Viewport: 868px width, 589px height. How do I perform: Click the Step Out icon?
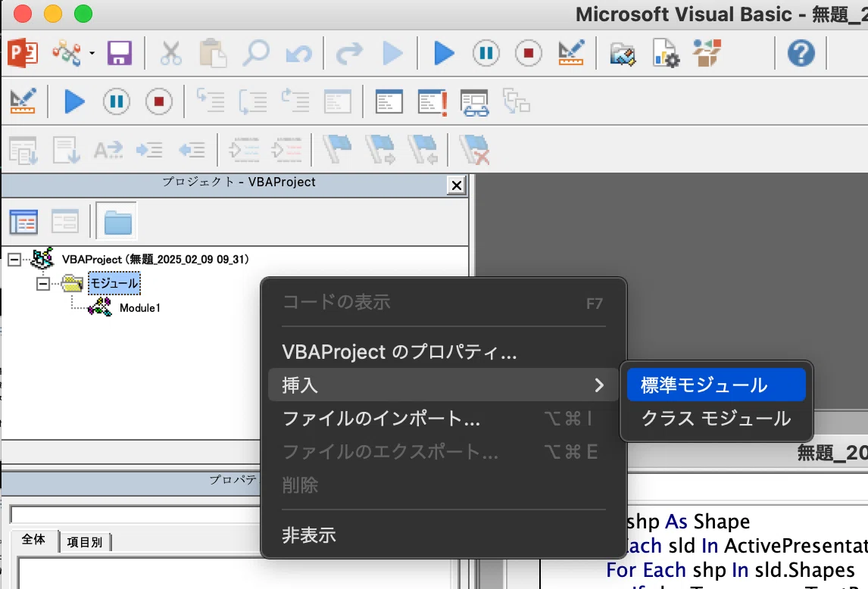[295, 101]
